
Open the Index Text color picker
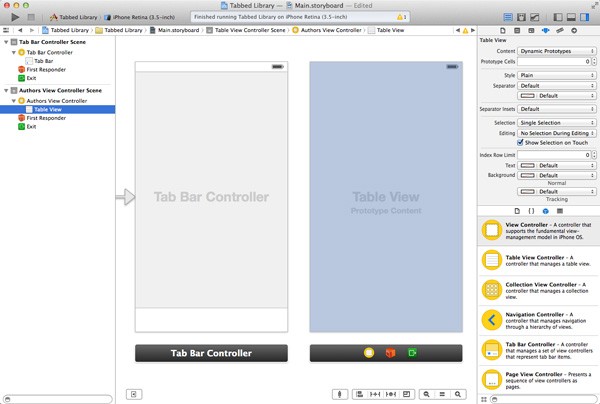click(557, 166)
